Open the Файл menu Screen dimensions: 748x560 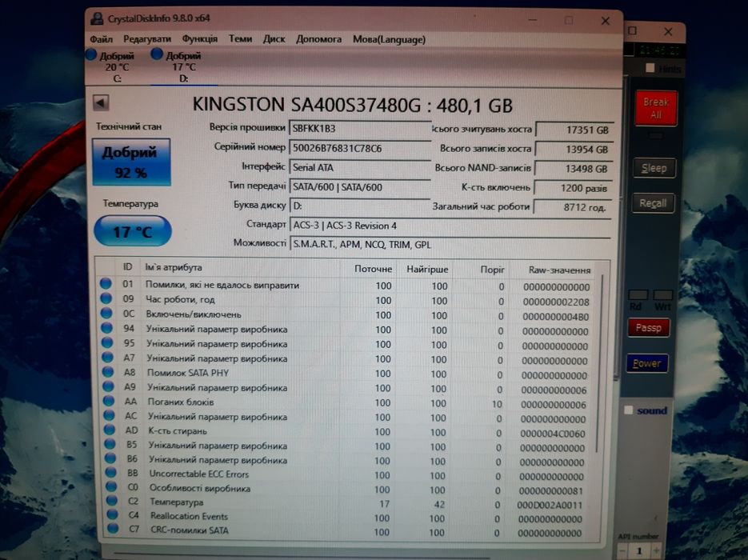tap(101, 39)
